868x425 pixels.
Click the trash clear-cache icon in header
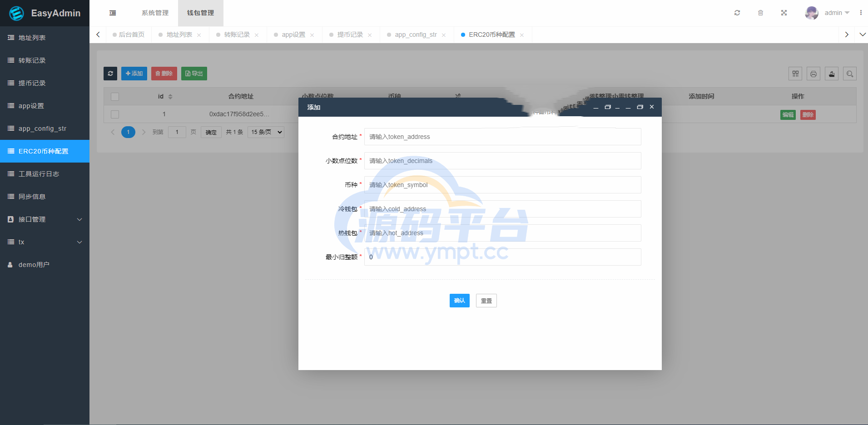tap(760, 13)
